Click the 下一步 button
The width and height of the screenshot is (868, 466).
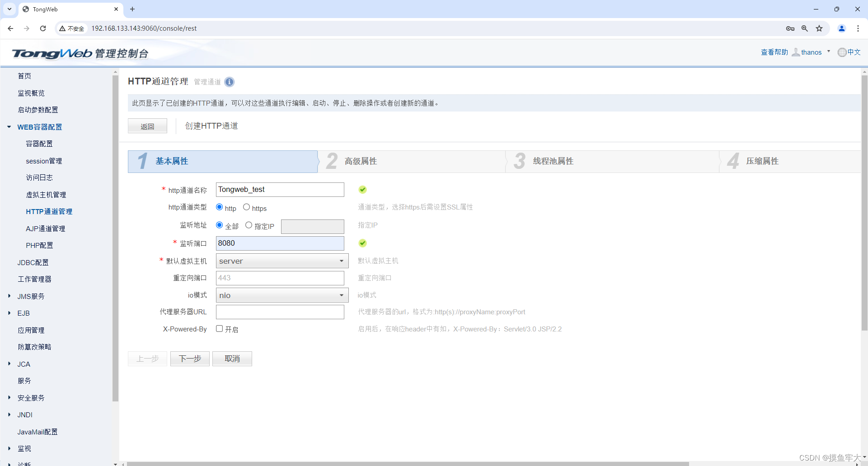190,359
